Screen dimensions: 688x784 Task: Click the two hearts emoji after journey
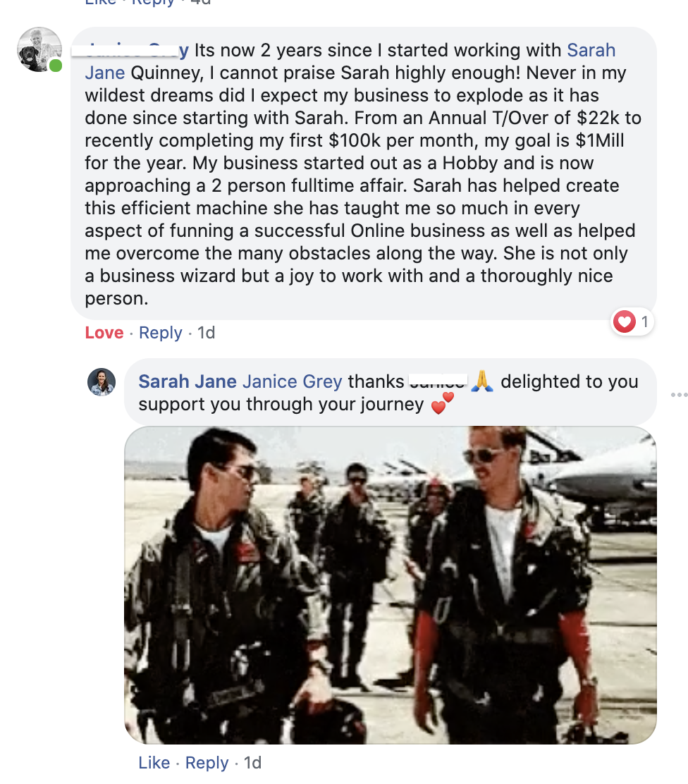[x=442, y=403]
